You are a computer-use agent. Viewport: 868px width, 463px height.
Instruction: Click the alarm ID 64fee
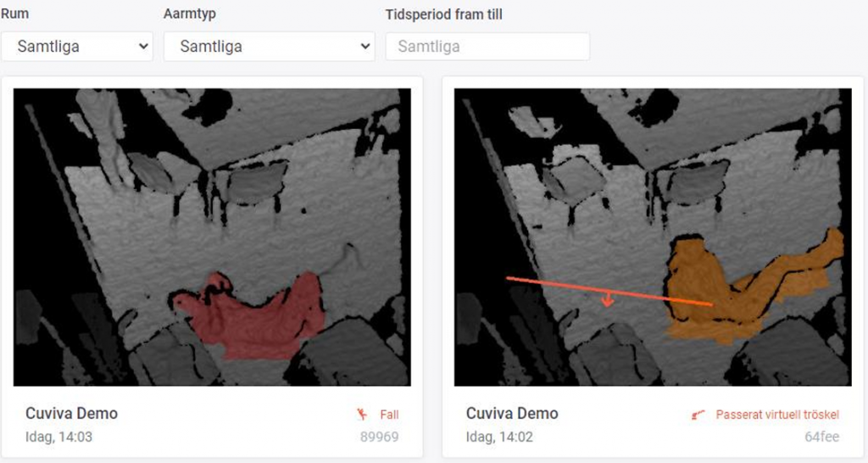821,437
